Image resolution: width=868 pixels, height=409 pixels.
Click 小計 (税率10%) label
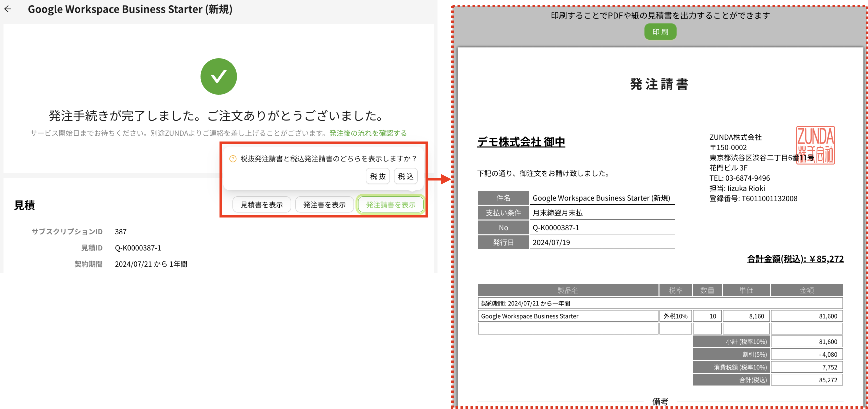pos(731,341)
